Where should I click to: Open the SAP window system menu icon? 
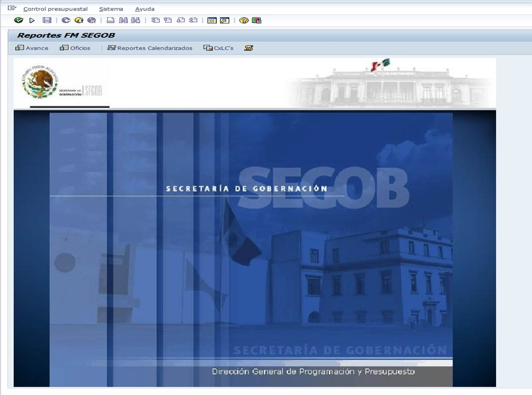pyautogui.click(x=12, y=8)
